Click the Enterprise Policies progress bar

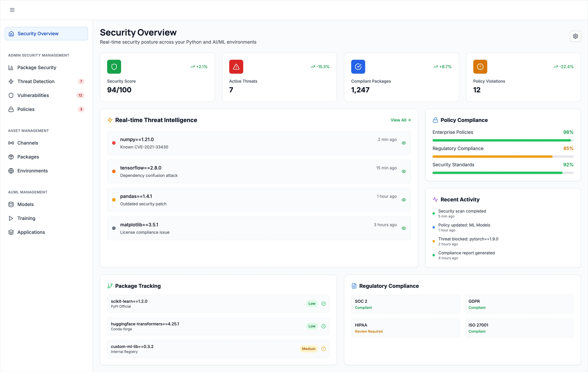503,140
